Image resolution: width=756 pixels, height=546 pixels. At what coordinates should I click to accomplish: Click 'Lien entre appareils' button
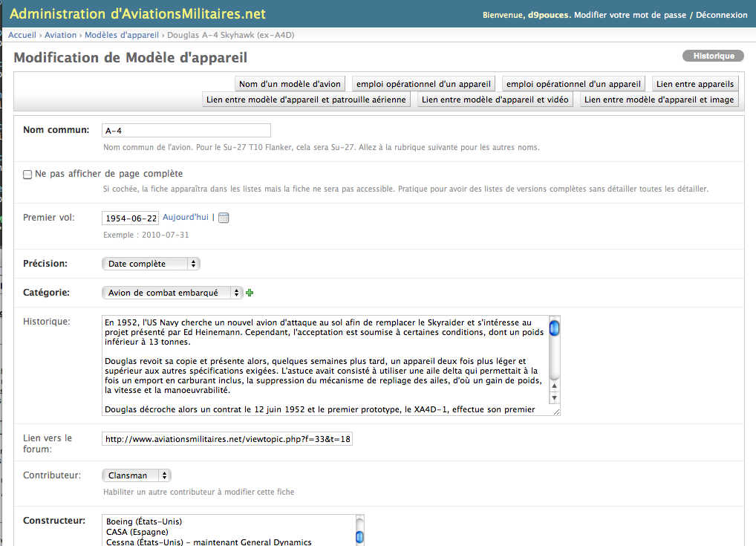pos(694,84)
